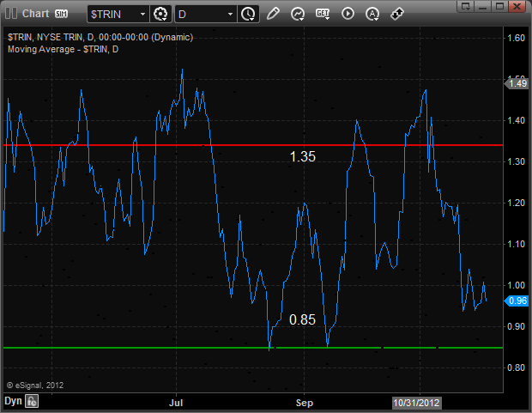Click the 1.20 price axis label

click(x=516, y=203)
